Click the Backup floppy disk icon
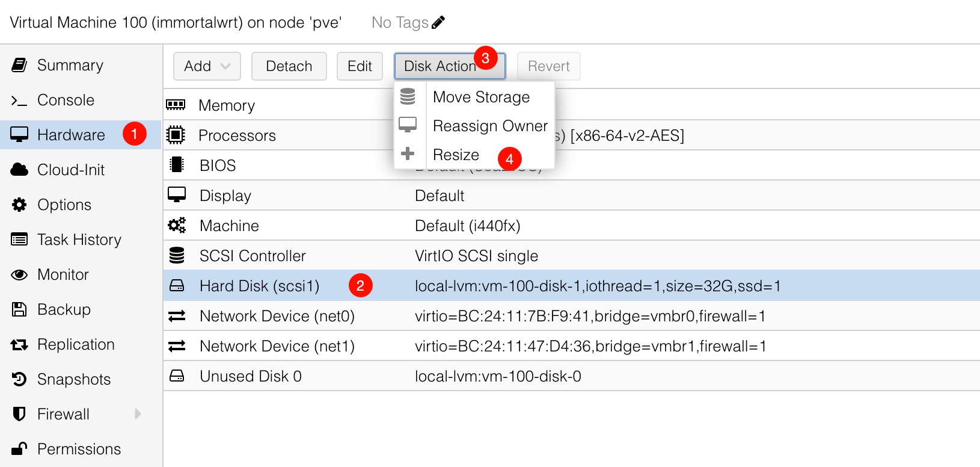The image size is (980, 467). pos(19,309)
